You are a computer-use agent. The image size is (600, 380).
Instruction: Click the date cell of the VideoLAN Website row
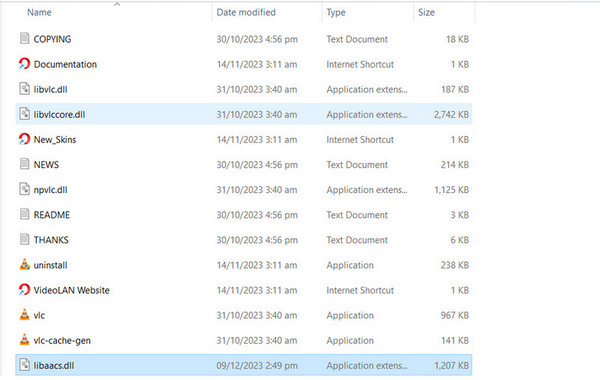[257, 290]
